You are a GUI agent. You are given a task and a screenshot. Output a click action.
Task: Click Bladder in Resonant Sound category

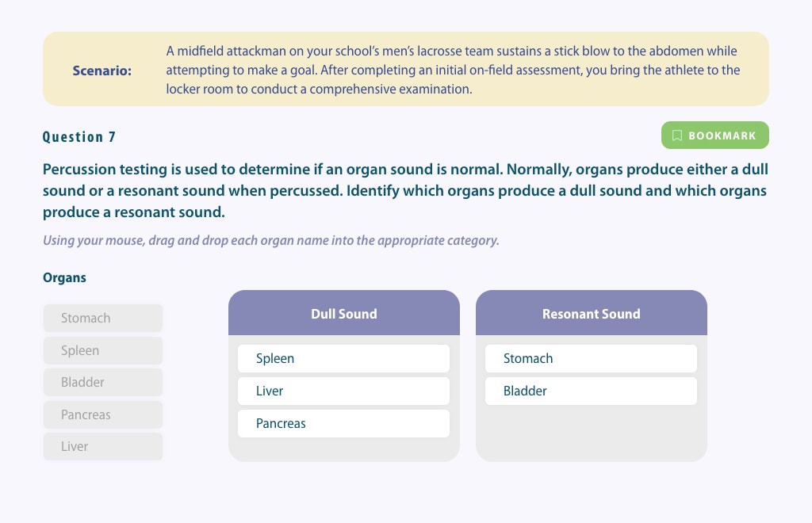pyautogui.click(x=591, y=391)
